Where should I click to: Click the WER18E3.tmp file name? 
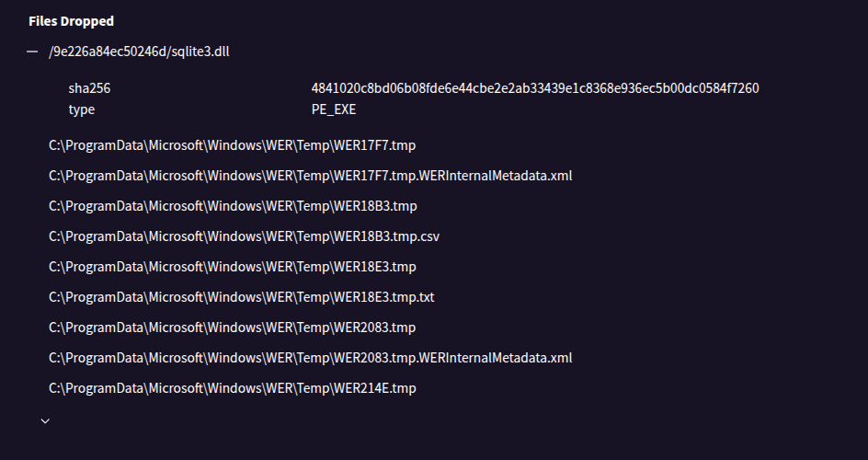point(375,267)
